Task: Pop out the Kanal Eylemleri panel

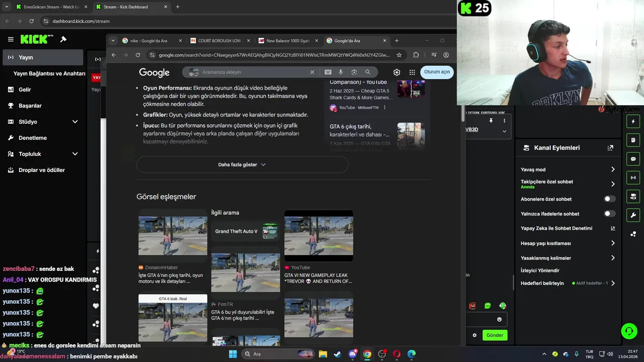Action: [610, 148]
